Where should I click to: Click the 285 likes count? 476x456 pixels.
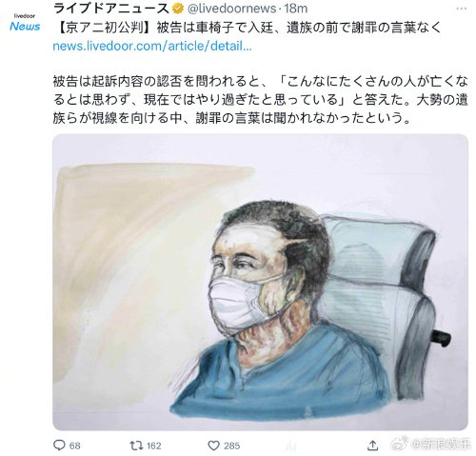click(232, 446)
